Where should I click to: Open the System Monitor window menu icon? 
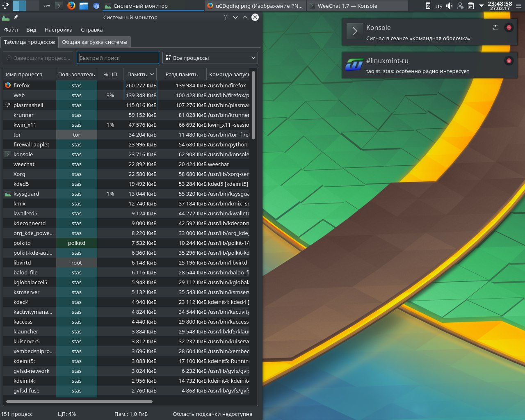click(6, 17)
